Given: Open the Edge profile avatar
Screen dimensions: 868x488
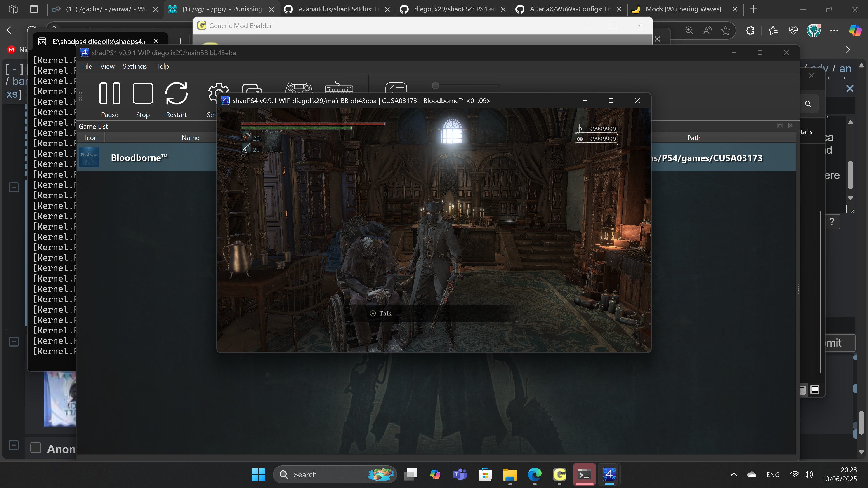Looking at the screenshot, I should tap(814, 31).
